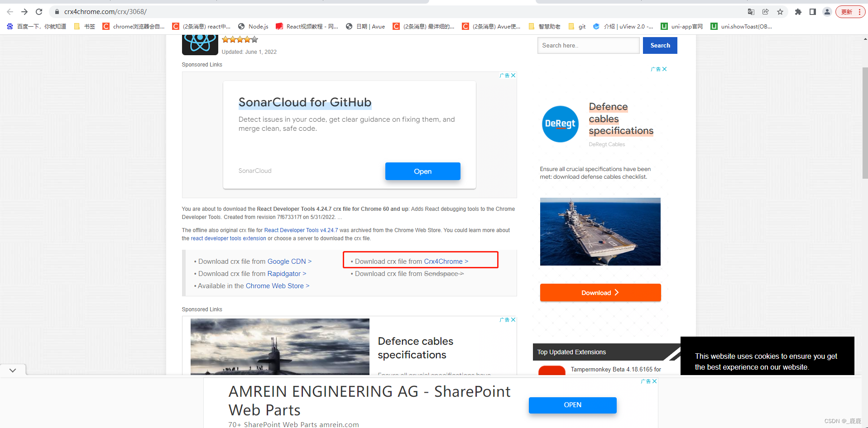
Task: Click Open button in SonarCloud ad
Action: coord(422,171)
